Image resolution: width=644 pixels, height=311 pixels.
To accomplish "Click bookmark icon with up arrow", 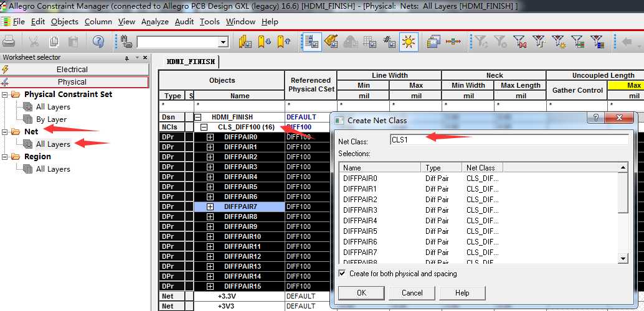I will coord(284,42).
